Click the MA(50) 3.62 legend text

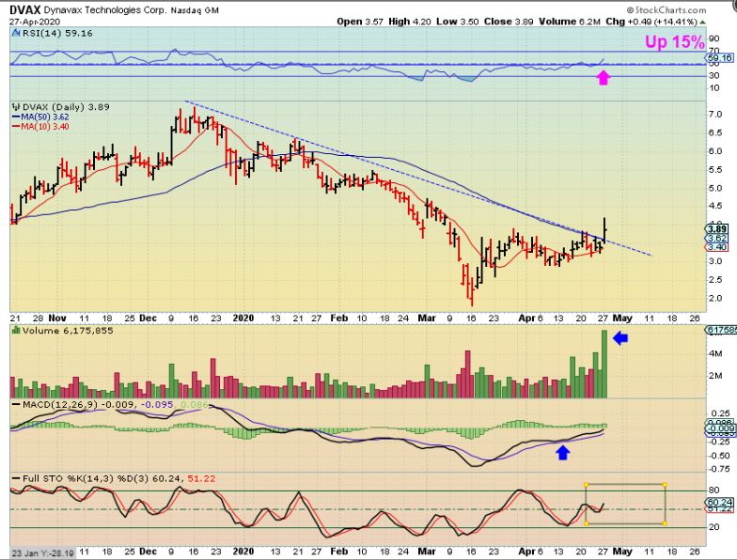(45, 117)
